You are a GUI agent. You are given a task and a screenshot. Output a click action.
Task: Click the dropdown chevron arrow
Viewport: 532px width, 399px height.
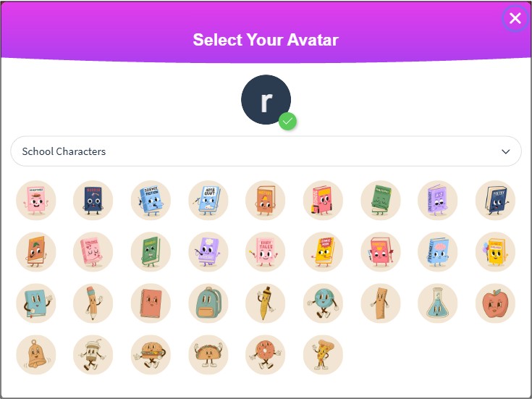pos(505,151)
